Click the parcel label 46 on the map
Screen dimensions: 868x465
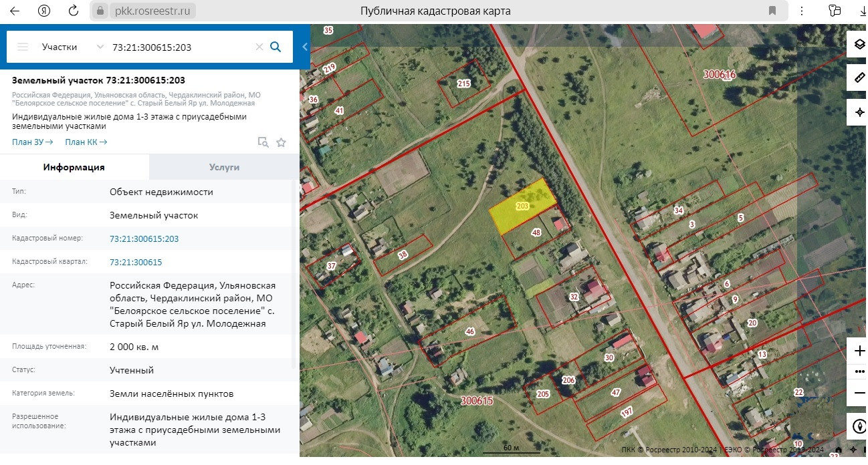pyautogui.click(x=470, y=331)
